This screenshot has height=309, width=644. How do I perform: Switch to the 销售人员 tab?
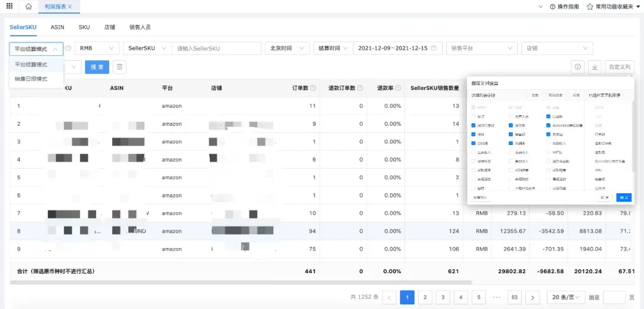(x=140, y=27)
